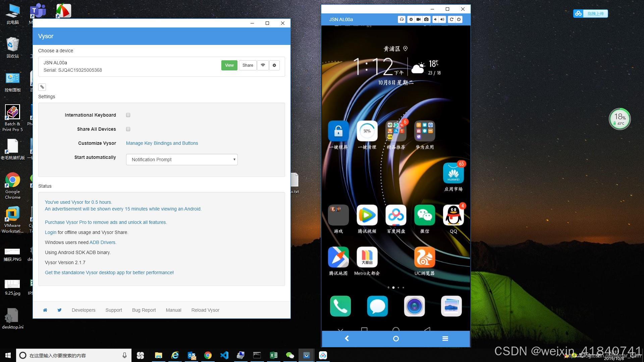This screenshot has width=644, height=362.
Task: Enable the International Keyboard checkbox
Action: 128,115
